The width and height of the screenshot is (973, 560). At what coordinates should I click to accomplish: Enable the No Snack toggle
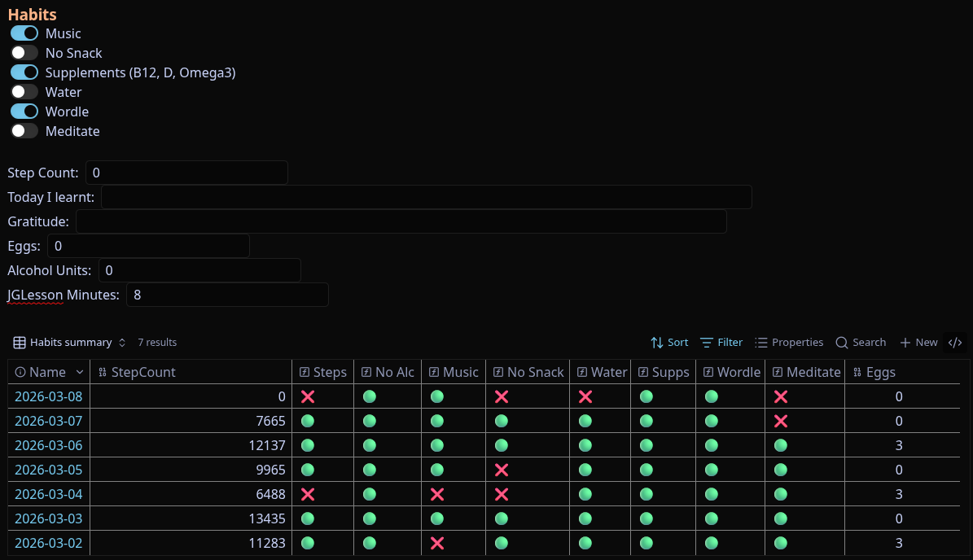coord(24,53)
